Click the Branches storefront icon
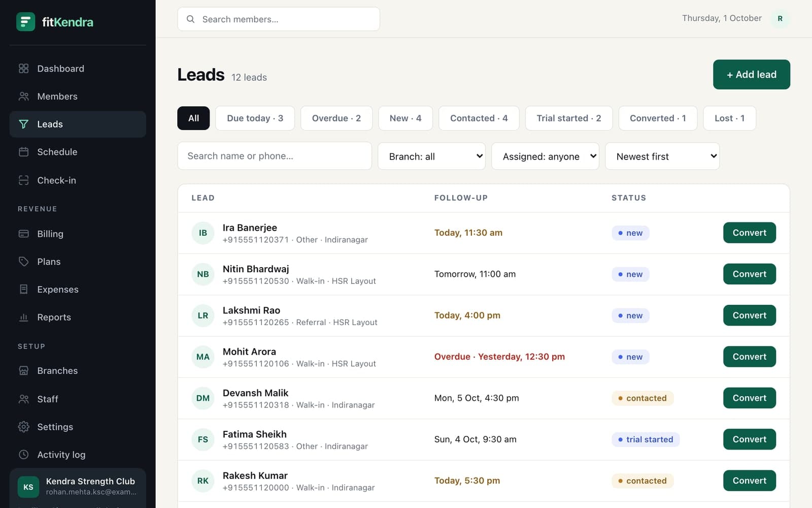The image size is (812, 508). tap(24, 371)
